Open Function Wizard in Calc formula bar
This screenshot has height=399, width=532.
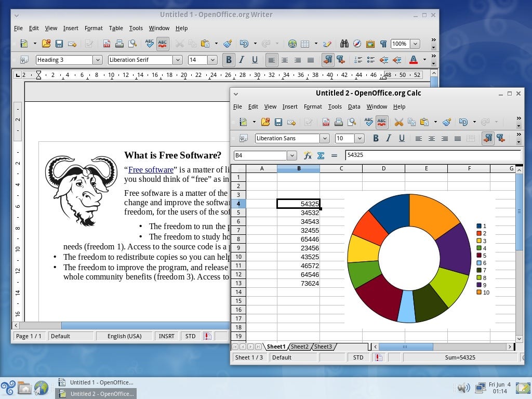click(x=308, y=155)
